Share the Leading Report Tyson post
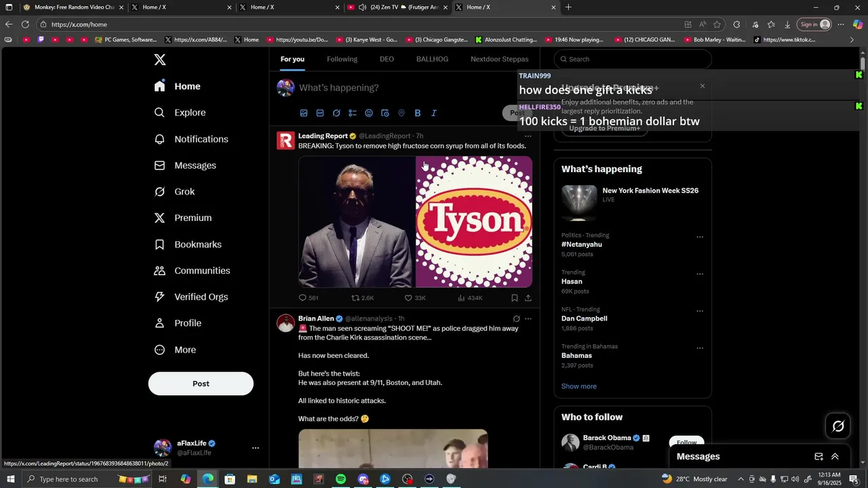This screenshot has width=868, height=488. click(528, 298)
